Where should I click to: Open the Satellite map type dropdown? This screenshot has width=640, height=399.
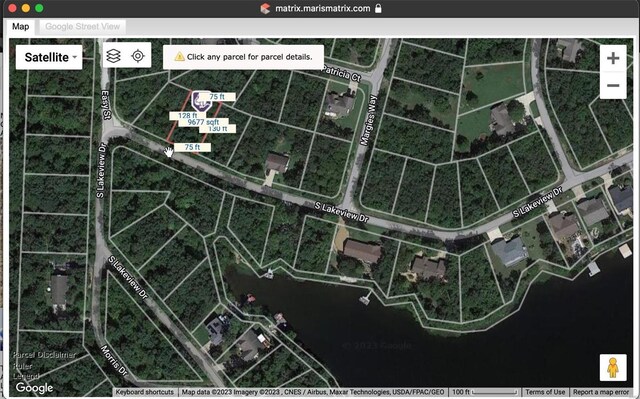[49, 57]
